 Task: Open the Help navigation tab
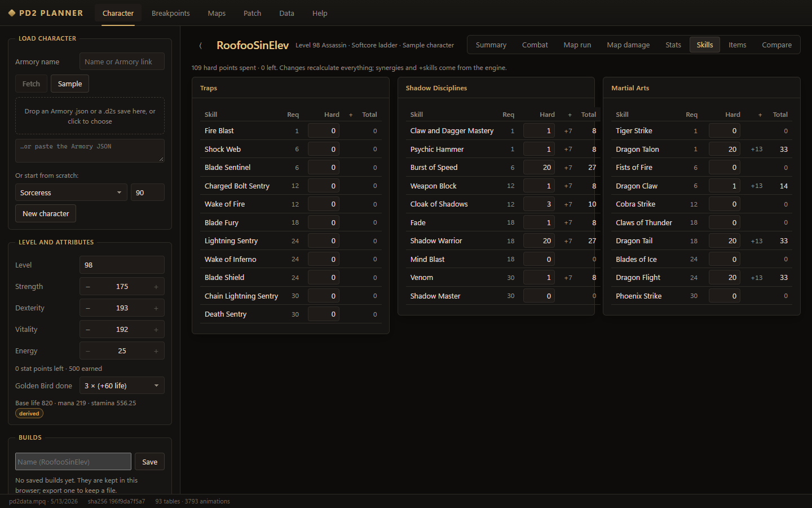tap(320, 13)
